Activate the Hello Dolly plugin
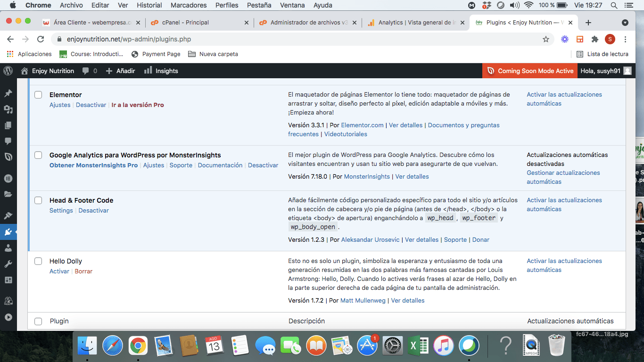The image size is (644, 362). click(x=59, y=271)
